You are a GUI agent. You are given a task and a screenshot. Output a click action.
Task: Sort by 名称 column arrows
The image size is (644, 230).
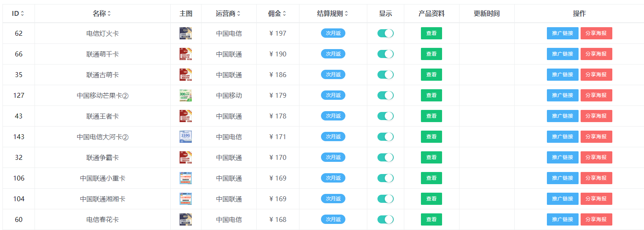109,13
